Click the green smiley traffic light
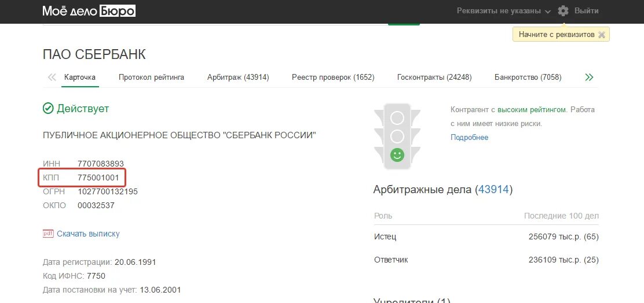 [397, 154]
